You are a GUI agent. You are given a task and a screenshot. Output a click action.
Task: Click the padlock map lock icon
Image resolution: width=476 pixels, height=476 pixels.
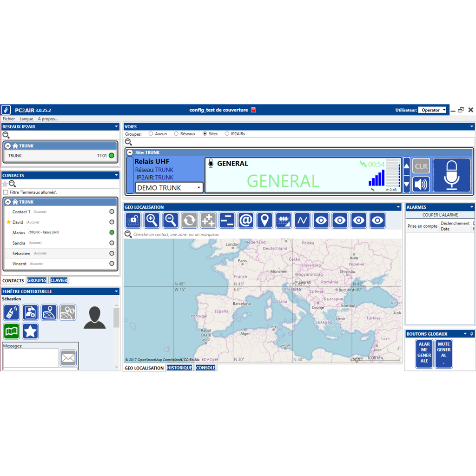[x=134, y=220]
